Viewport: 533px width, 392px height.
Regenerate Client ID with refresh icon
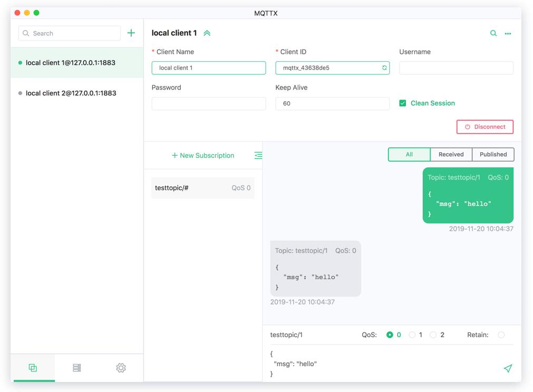384,67
